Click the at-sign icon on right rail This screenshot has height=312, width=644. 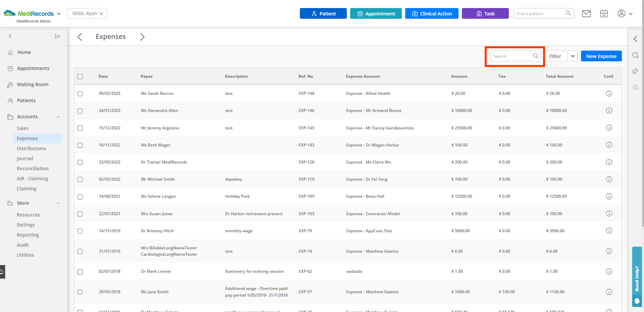635,87
